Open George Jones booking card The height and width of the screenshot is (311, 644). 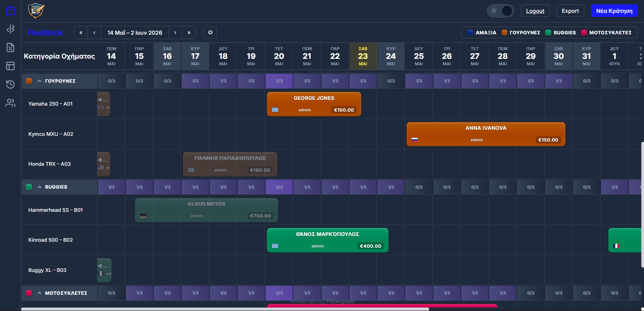click(x=314, y=104)
